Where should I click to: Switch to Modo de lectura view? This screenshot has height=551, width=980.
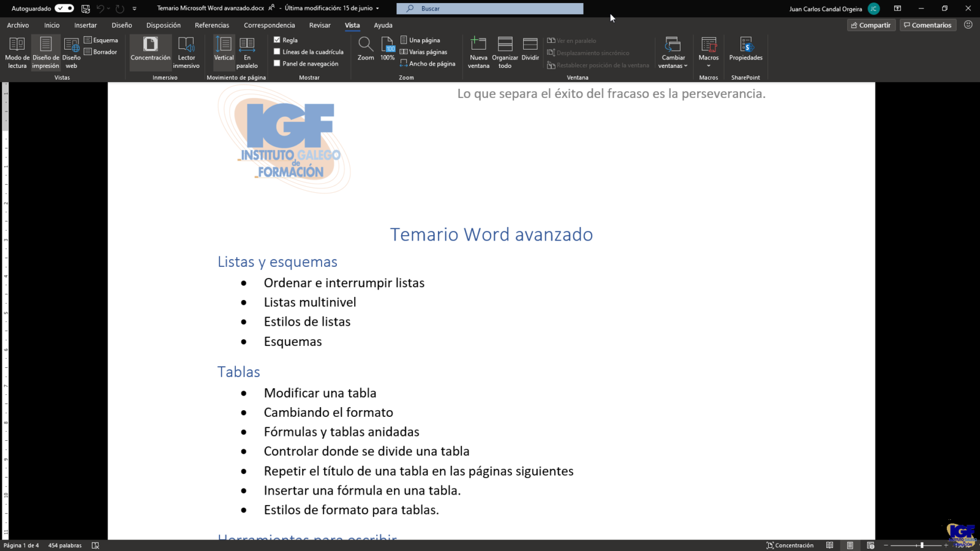pyautogui.click(x=17, y=52)
